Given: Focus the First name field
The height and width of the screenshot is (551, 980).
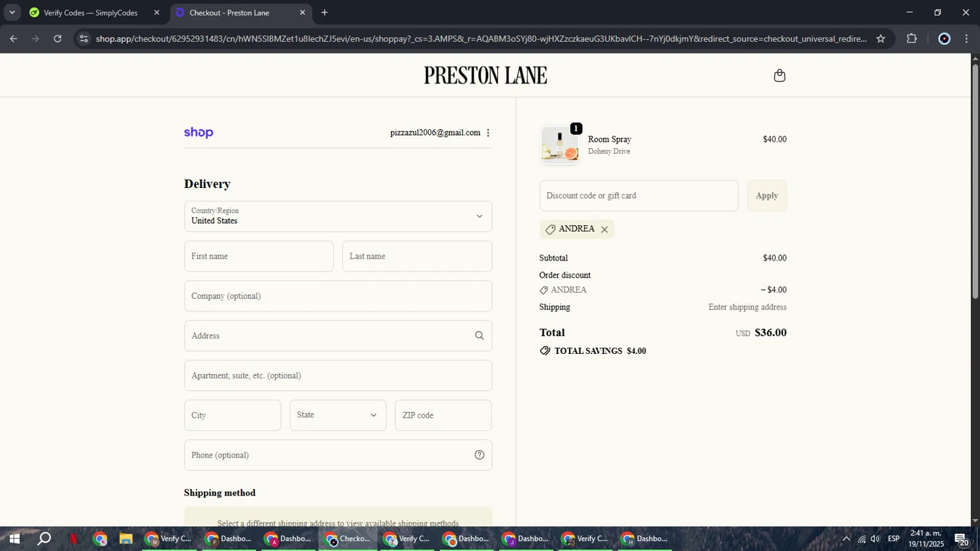Looking at the screenshot, I should click(259, 256).
